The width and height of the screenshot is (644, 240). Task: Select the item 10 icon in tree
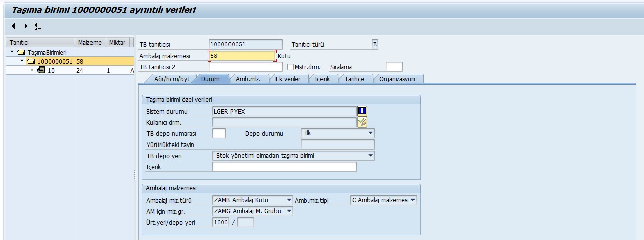(41, 70)
